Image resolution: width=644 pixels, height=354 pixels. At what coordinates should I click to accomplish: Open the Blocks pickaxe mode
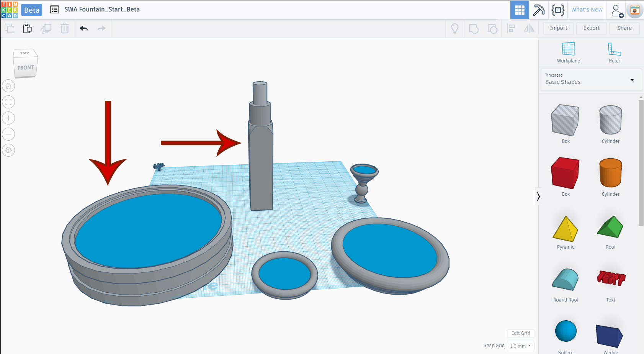[x=539, y=10]
